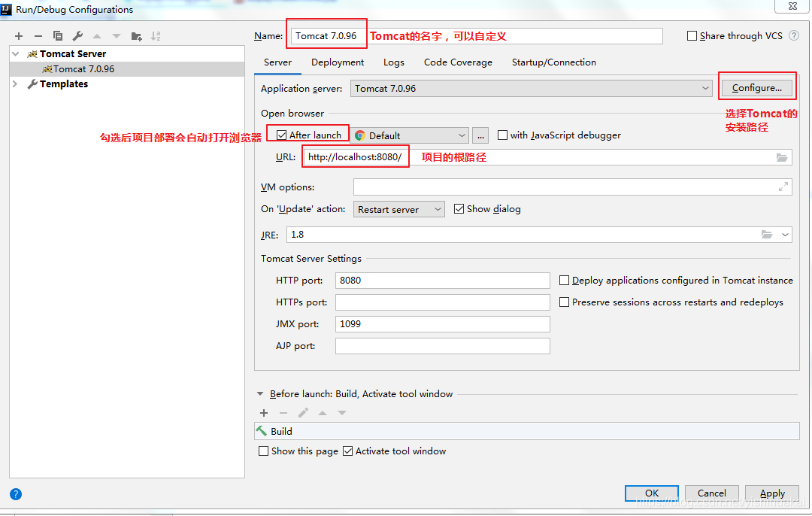Viewport: 812px width, 516px height.
Task: Enable with JavaScript debugger checkbox
Action: pyautogui.click(x=502, y=135)
